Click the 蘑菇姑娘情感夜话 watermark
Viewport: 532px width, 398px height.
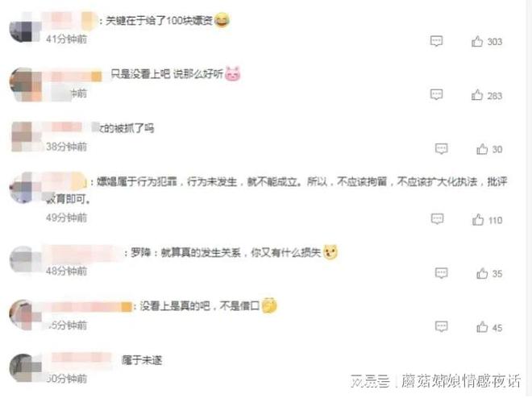coord(460,381)
